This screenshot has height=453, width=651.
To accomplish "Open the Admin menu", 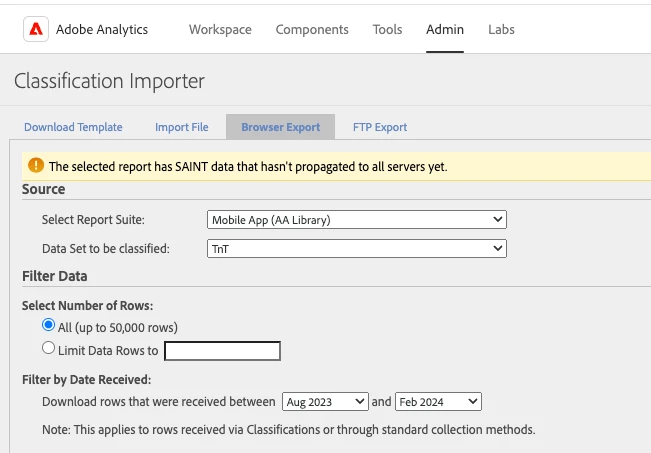I will [445, 29].
